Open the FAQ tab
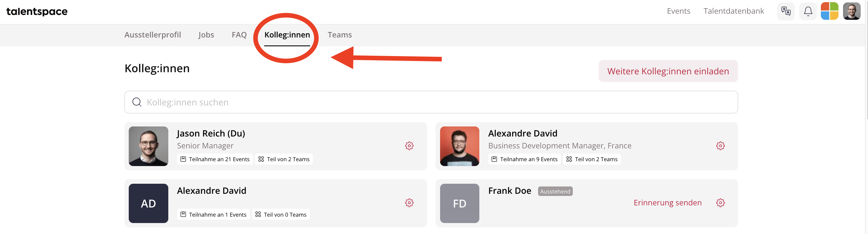The image size is (868, 234). [239, 35]
